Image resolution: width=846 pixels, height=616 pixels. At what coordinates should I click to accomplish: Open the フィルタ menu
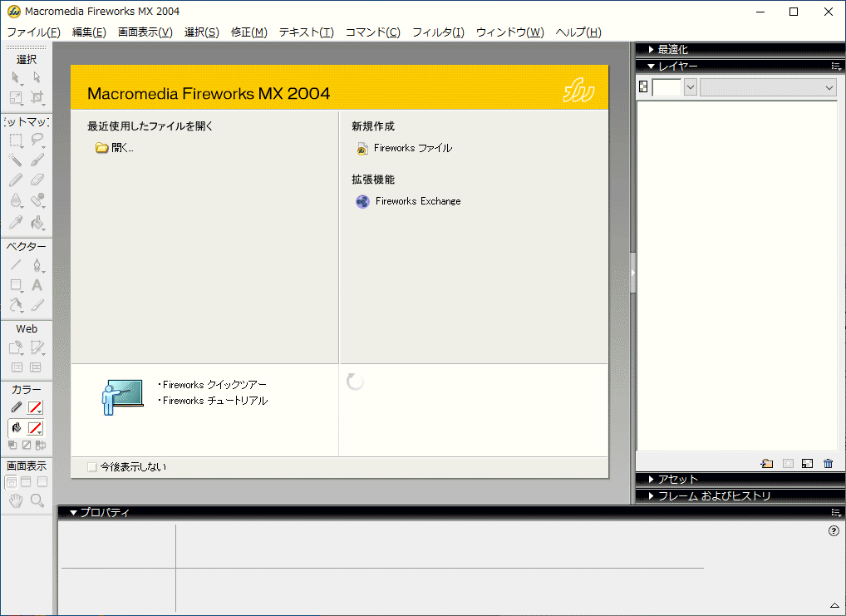438,32
